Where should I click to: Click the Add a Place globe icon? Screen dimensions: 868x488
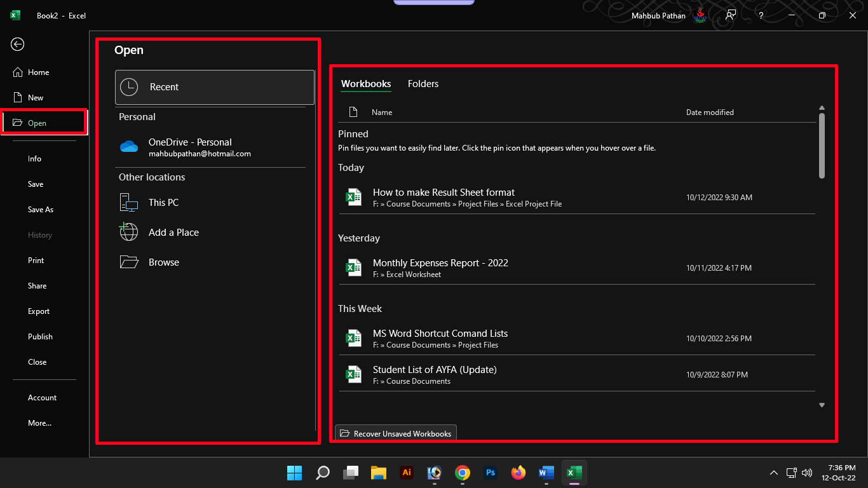(x=128, y=232)
